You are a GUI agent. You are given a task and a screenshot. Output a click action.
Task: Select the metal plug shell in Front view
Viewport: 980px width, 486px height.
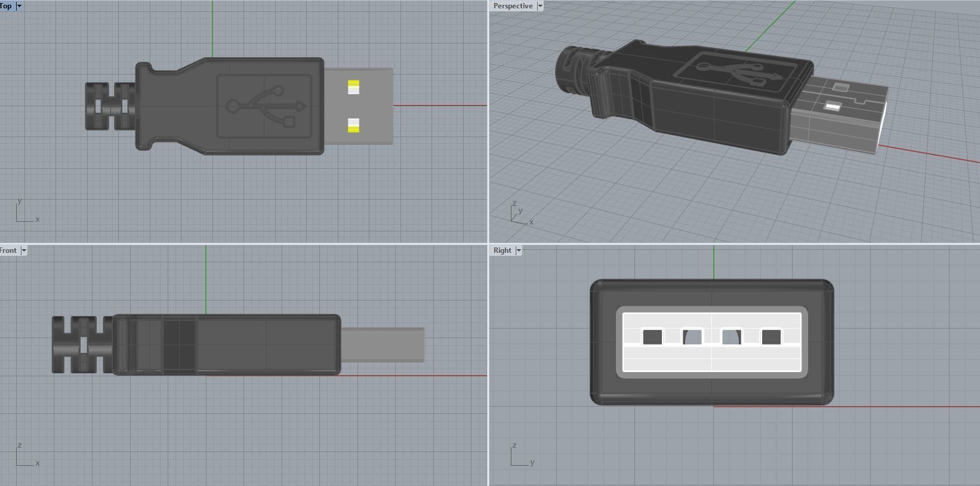(383, 345)
